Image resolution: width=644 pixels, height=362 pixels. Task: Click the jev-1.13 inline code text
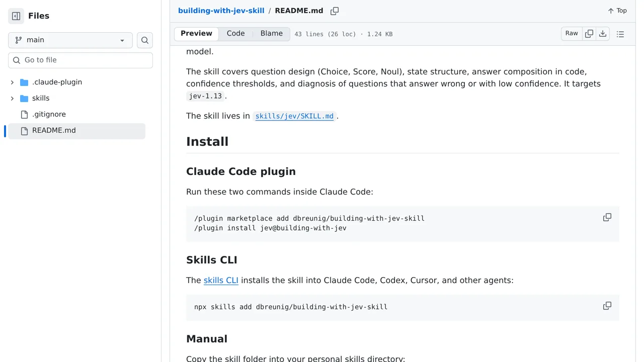pos(205,96)
